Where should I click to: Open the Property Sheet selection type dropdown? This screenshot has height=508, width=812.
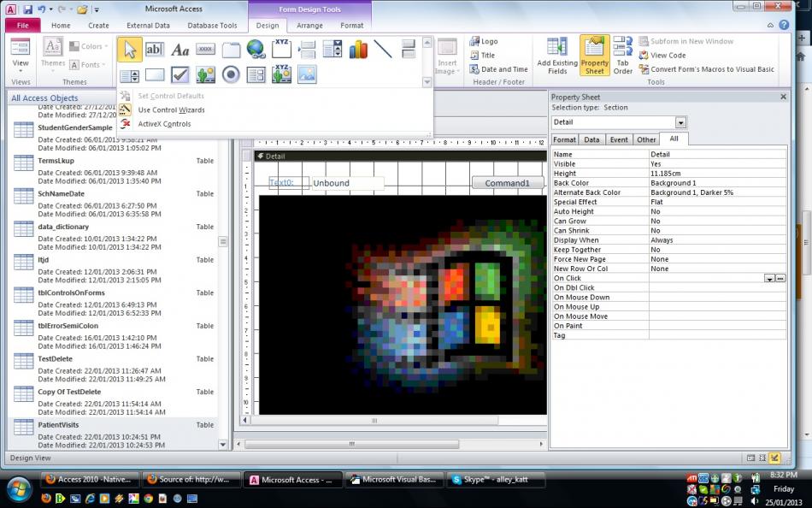tap(680, 122)
